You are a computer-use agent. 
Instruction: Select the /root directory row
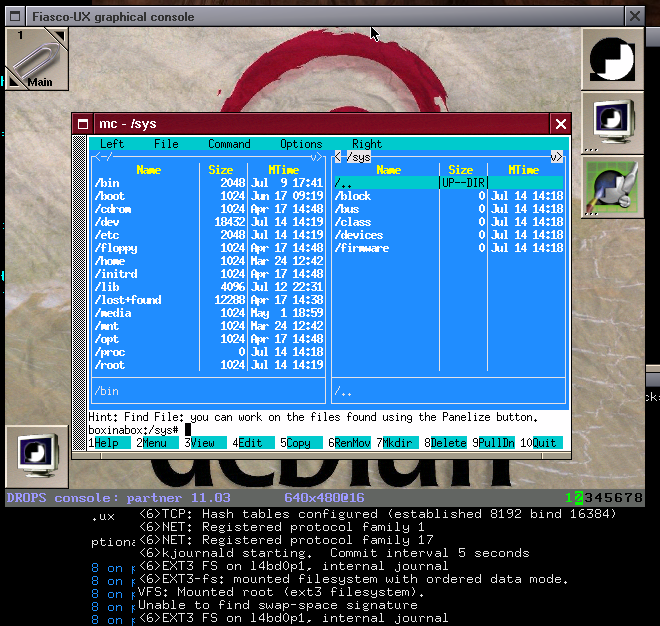point(208,365)
